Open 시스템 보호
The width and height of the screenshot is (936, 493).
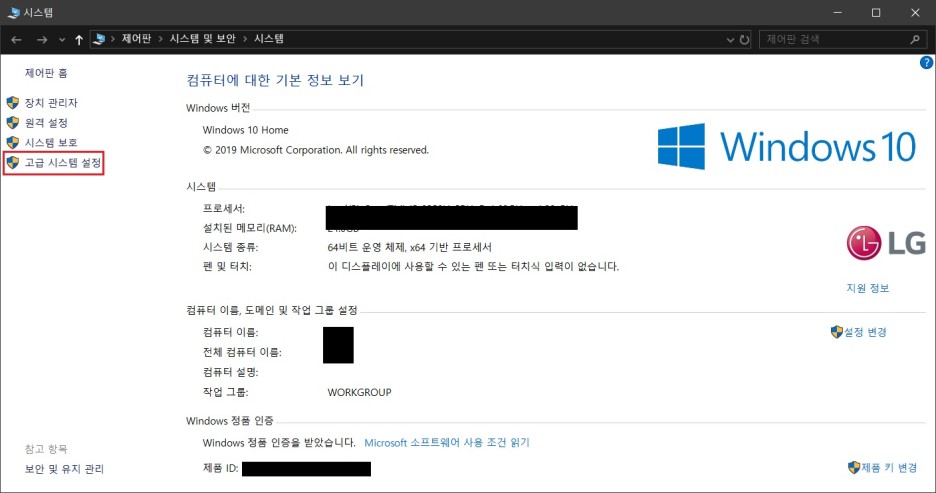[x=51, y=143]
